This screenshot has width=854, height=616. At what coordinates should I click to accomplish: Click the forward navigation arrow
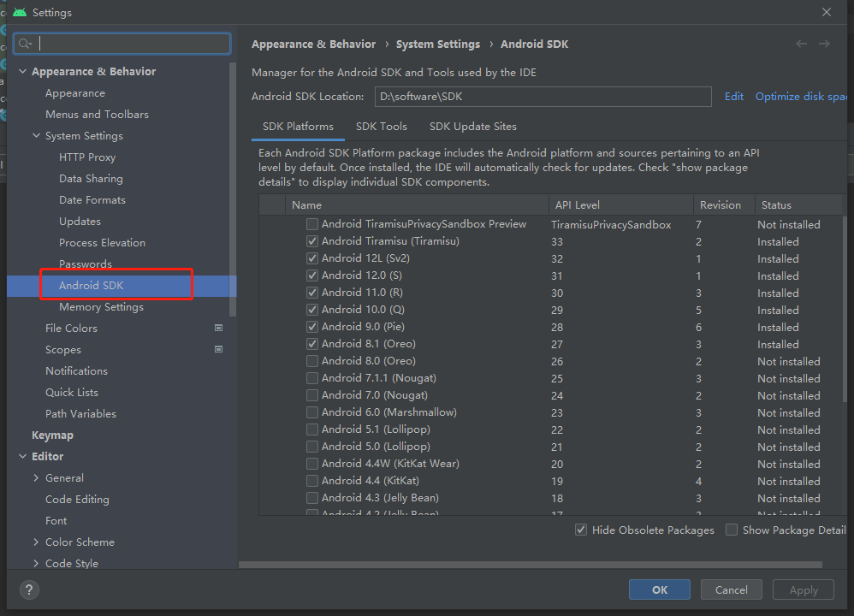click(824, 44)
